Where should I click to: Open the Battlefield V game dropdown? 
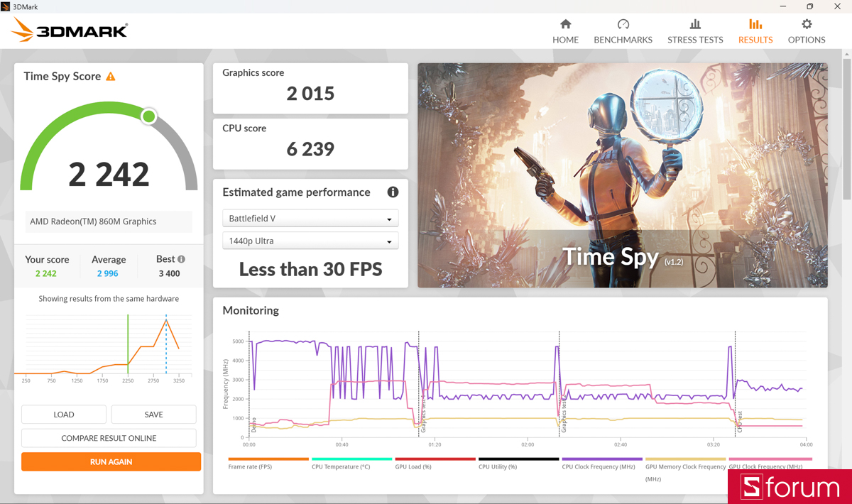click(x=310, y=218)
